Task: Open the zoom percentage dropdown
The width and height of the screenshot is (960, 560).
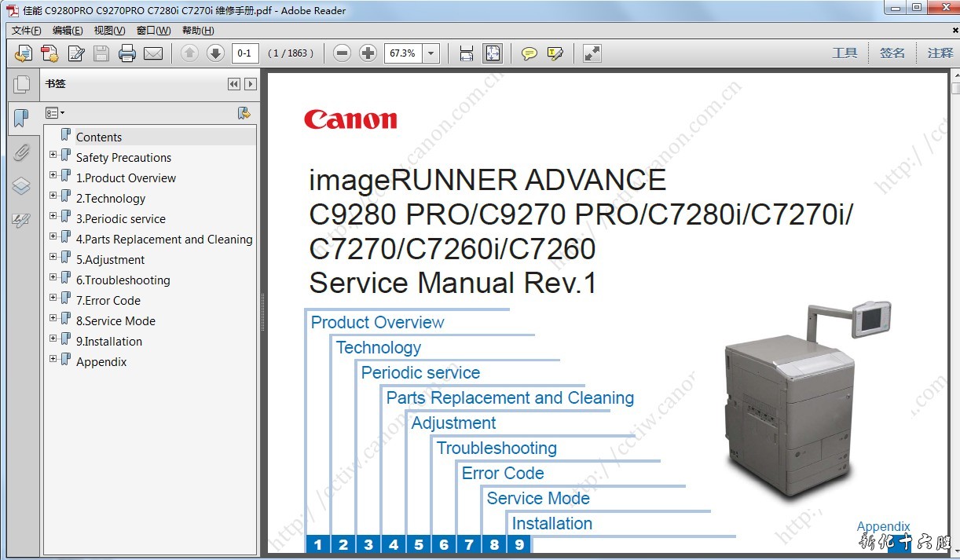Action: 431,53
